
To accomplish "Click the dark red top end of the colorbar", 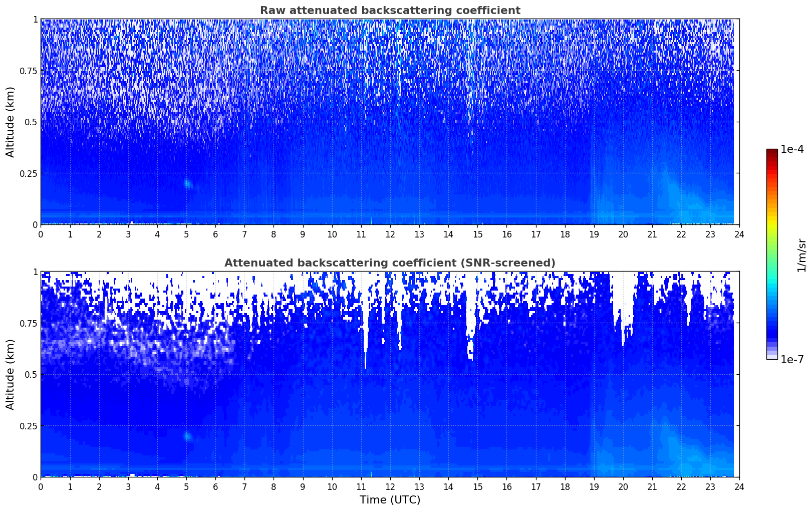I will [772, 151].
